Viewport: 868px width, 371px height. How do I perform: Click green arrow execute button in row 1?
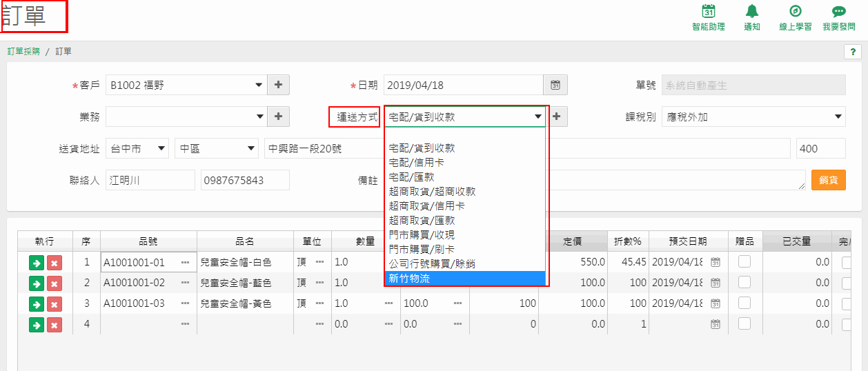pyautogui.click(x=36, y=263)
